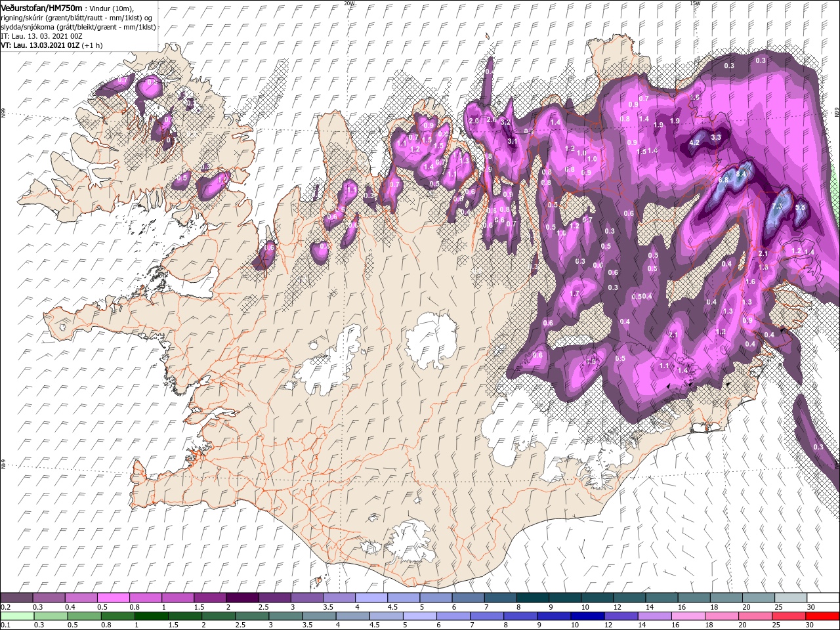Pick the lower-scale dark green swatch starting at 1
The image size is (840, 630).
point(152,616)
